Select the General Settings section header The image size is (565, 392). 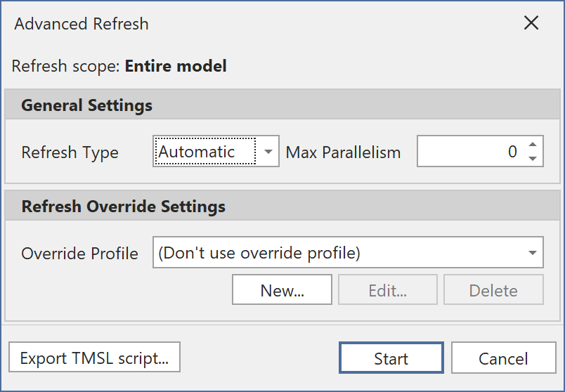(x=87, y=106)
